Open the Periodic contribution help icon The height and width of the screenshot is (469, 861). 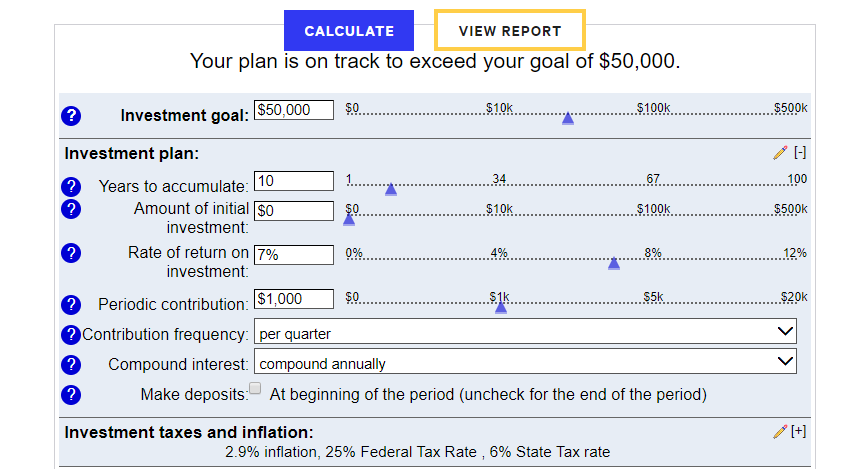tap(71, 304)
